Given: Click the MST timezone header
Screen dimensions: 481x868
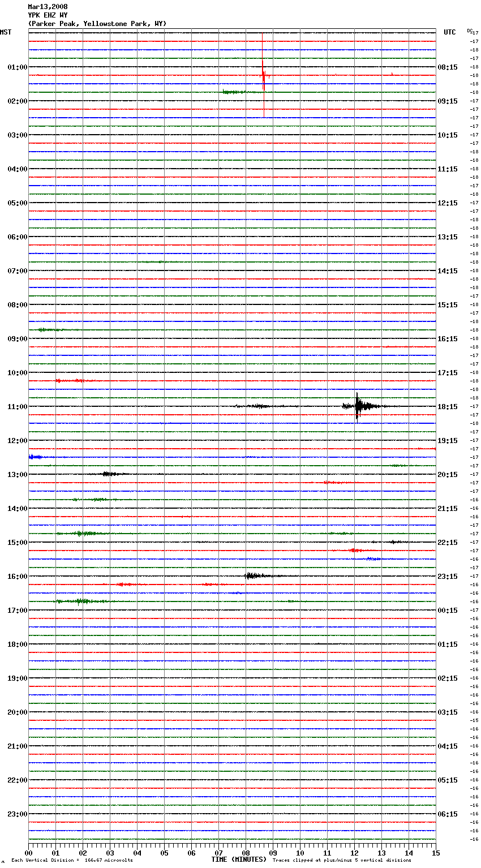Looking at the screenshot, I should click(x=6, y=32).
